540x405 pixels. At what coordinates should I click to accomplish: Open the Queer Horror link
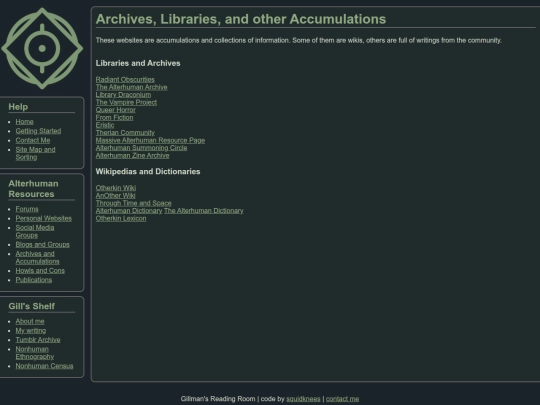[x=115, y=110]
